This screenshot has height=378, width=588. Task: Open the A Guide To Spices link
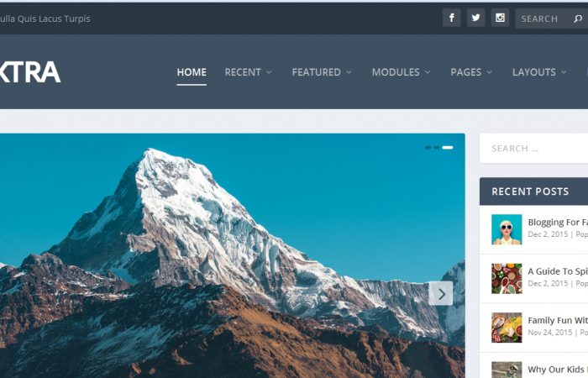click(558, 271)
